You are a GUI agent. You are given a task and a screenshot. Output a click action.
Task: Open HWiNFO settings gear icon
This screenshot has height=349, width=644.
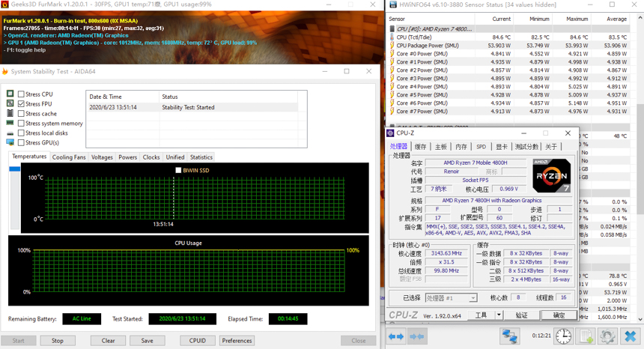coord(607,337)
